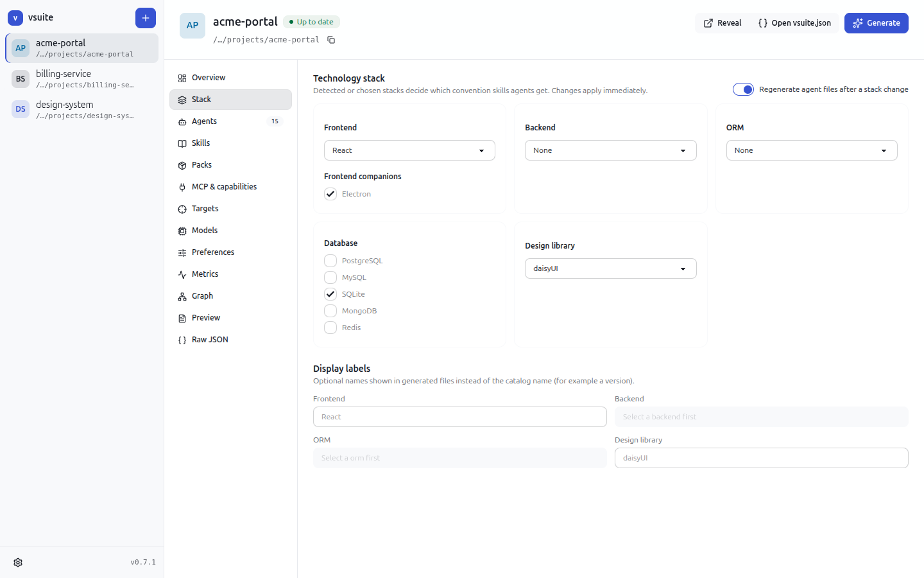The height and width of the screenshot is (578, 924).
Task: Open the Backend None dropdown
Action: point(610,150)
